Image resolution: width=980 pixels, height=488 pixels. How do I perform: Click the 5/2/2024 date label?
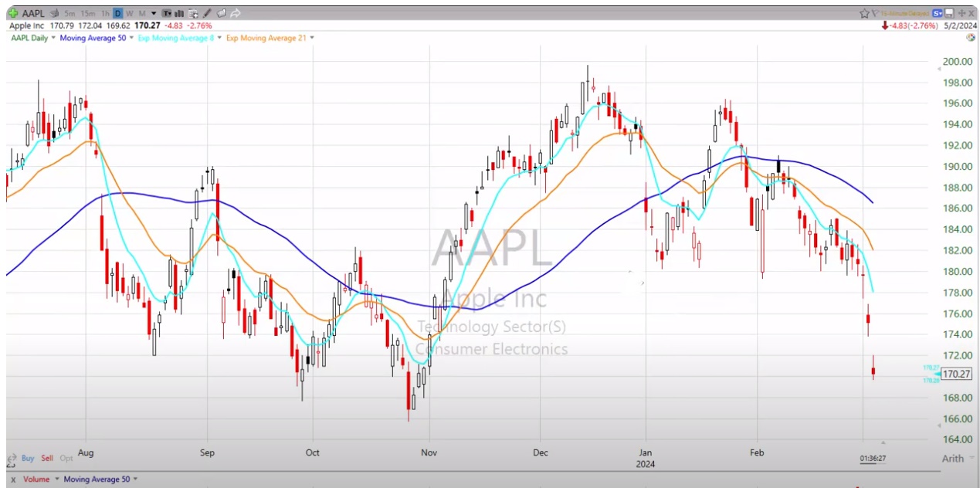pyautogui.click(x=959, y=25)
